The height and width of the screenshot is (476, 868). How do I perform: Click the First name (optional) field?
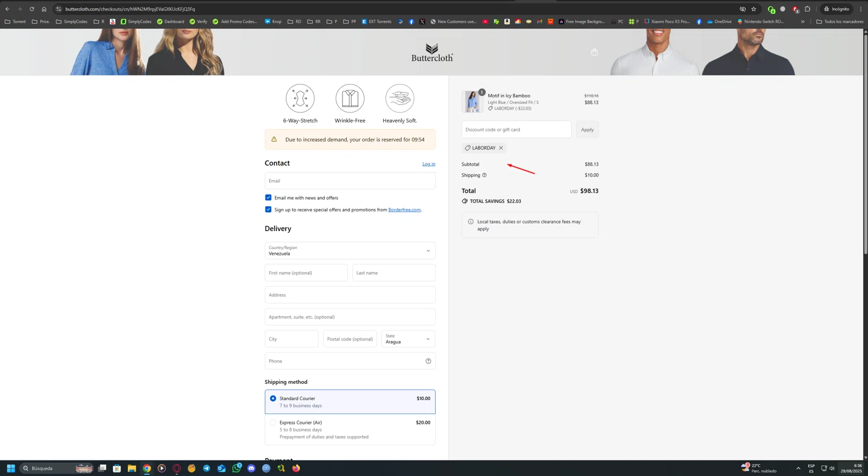[306, 273]
